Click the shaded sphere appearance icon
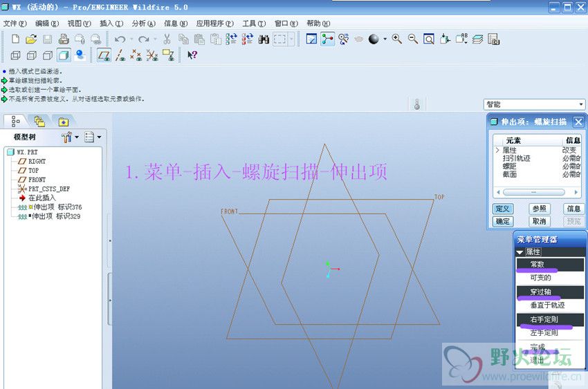 click(374, 39)
